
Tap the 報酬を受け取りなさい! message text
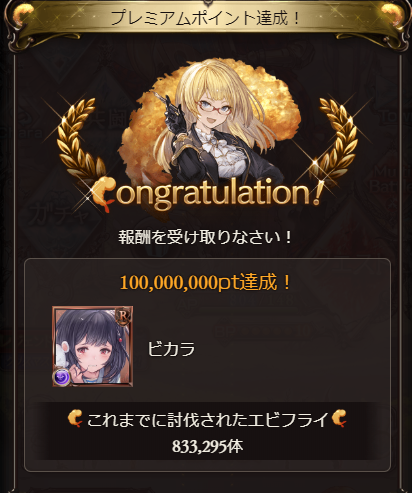point(205,237)
